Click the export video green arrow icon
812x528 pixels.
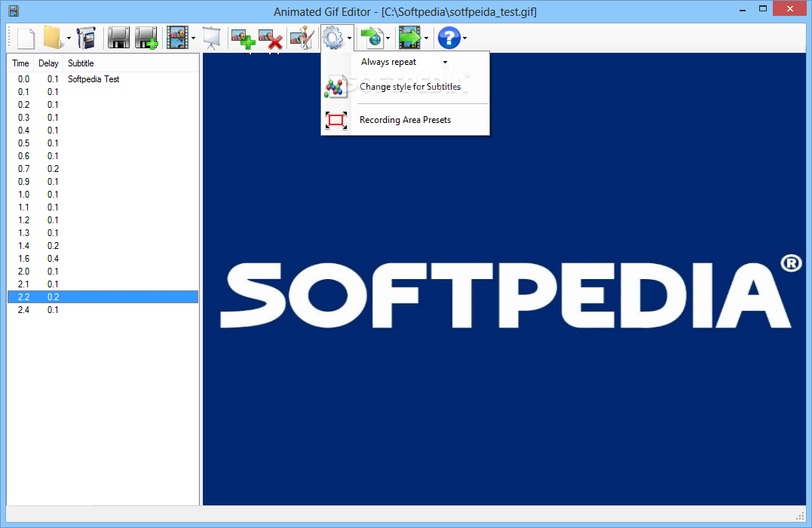(x=409, y=38)
